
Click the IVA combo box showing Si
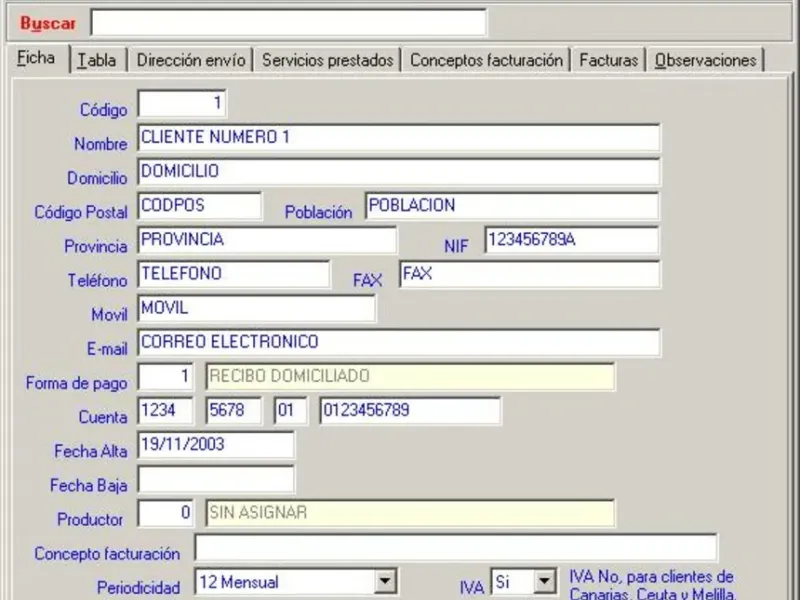pos(523,582)
